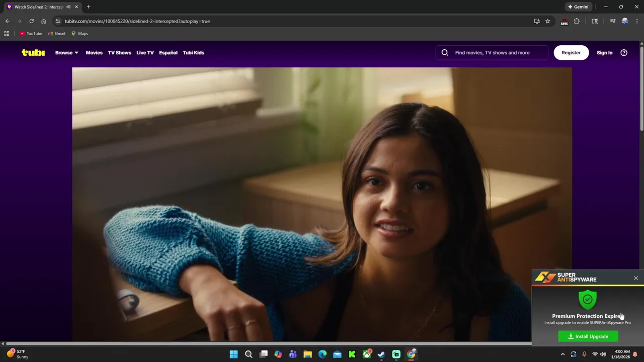Click the tubitv.com address bar URL
The image size is (644, 362).
(x=137, y=21)
